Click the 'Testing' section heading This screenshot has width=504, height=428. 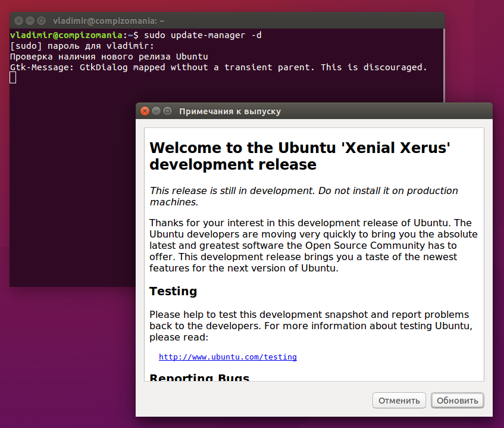[x=173, y=291]
